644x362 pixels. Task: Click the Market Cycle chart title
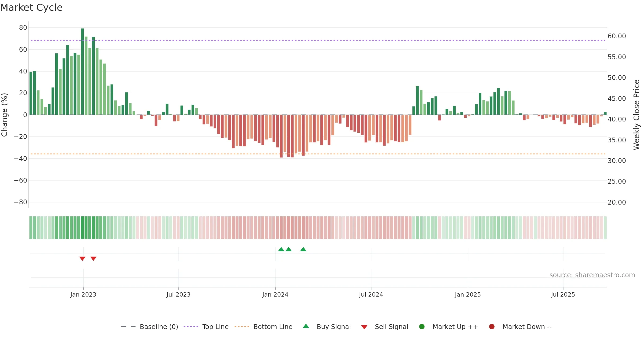[x=31, y=8]
